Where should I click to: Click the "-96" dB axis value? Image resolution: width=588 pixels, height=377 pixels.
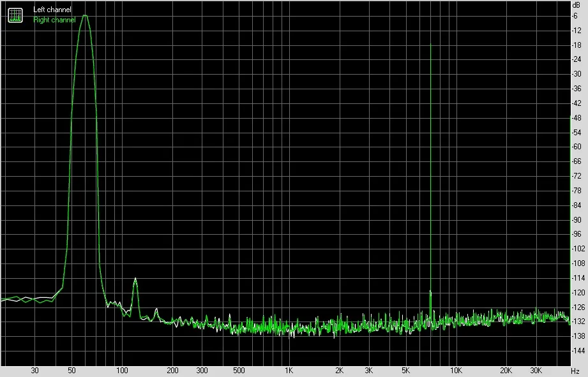point(576,234)
